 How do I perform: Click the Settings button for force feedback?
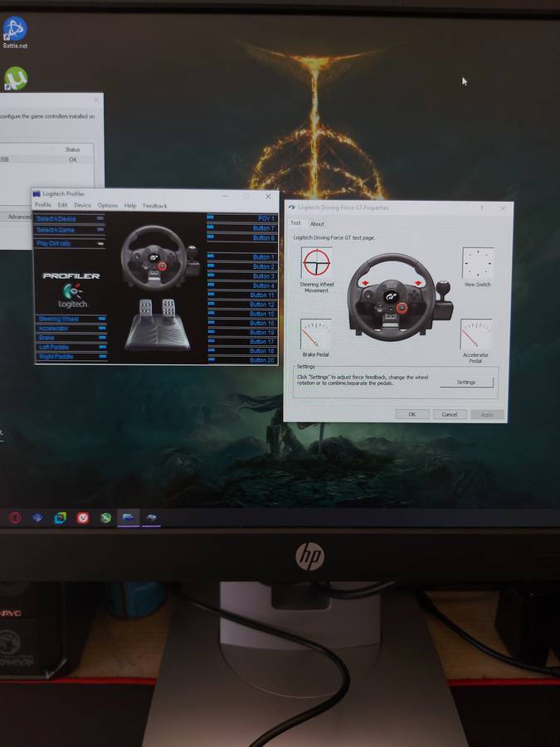click(465, 383)
